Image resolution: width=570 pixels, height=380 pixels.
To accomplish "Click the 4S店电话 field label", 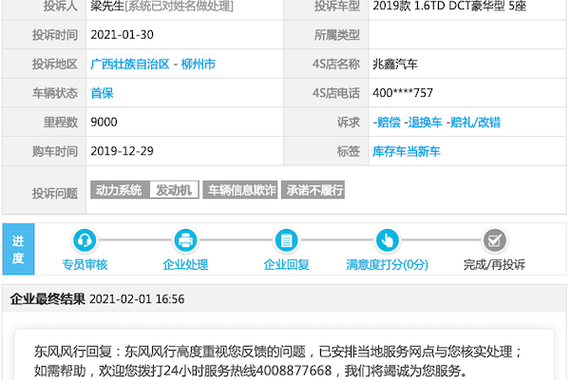I will 336,93.
